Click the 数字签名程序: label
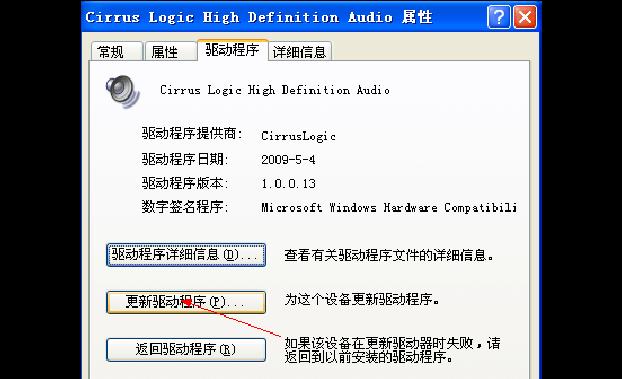This screenshot has height=379, width=622. click(185, 207)
